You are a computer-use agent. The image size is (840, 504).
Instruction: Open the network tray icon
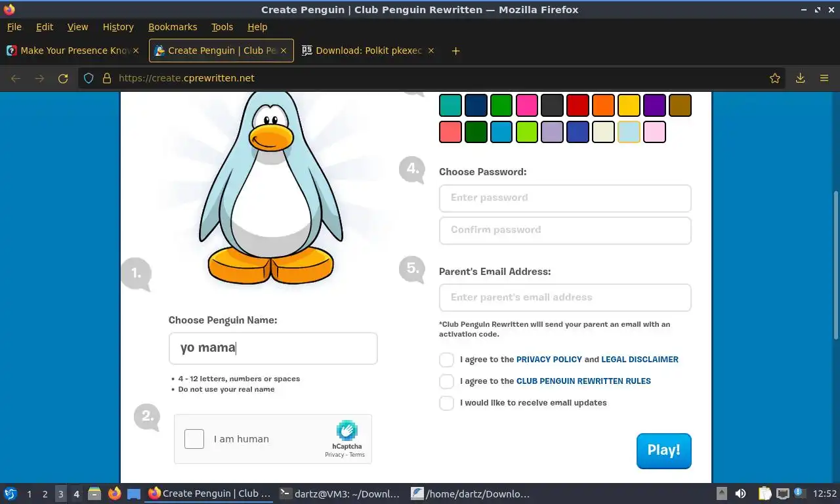pyautogui.click(x=782, y=493)
